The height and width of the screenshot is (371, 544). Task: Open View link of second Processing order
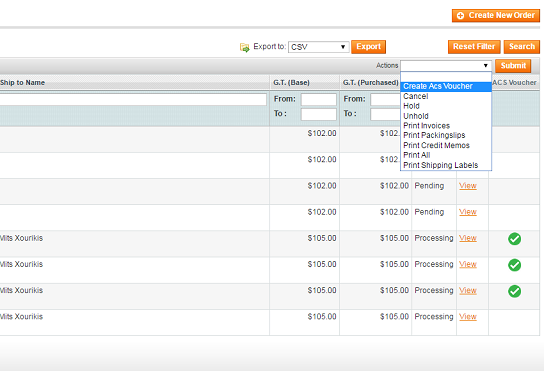tap(468, 264)
